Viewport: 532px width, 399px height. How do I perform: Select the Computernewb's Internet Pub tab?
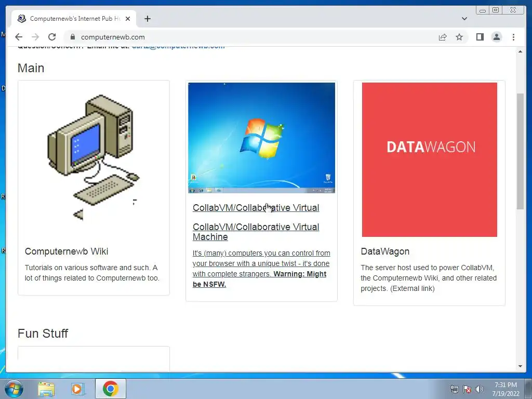74,19
